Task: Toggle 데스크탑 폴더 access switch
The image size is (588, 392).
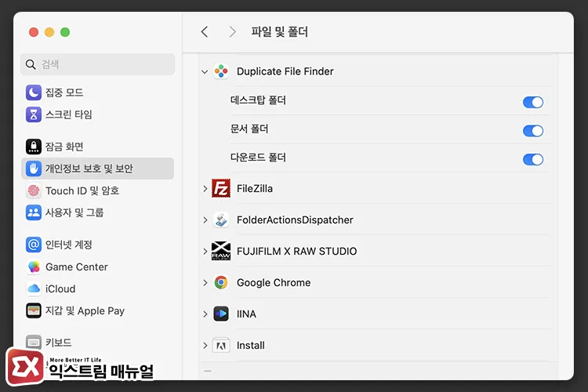Action: (533, 102)
